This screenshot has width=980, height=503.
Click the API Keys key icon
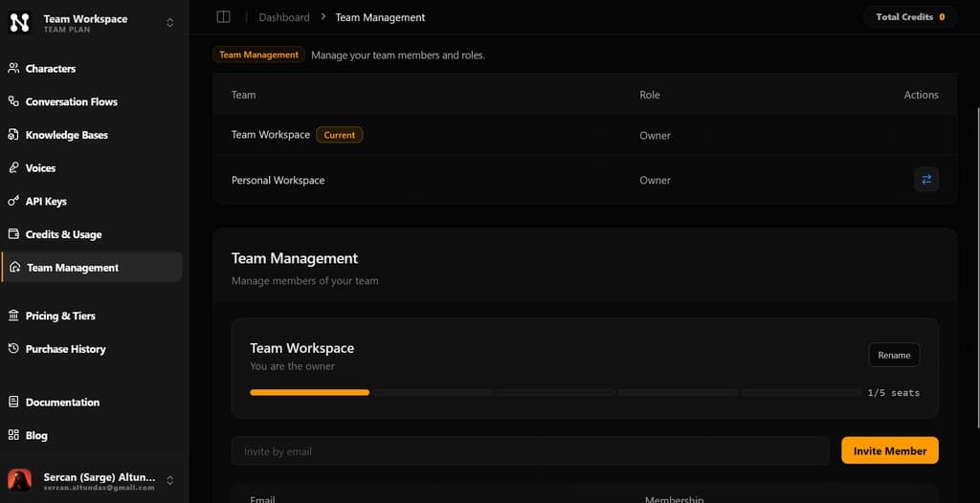point(13,201)
